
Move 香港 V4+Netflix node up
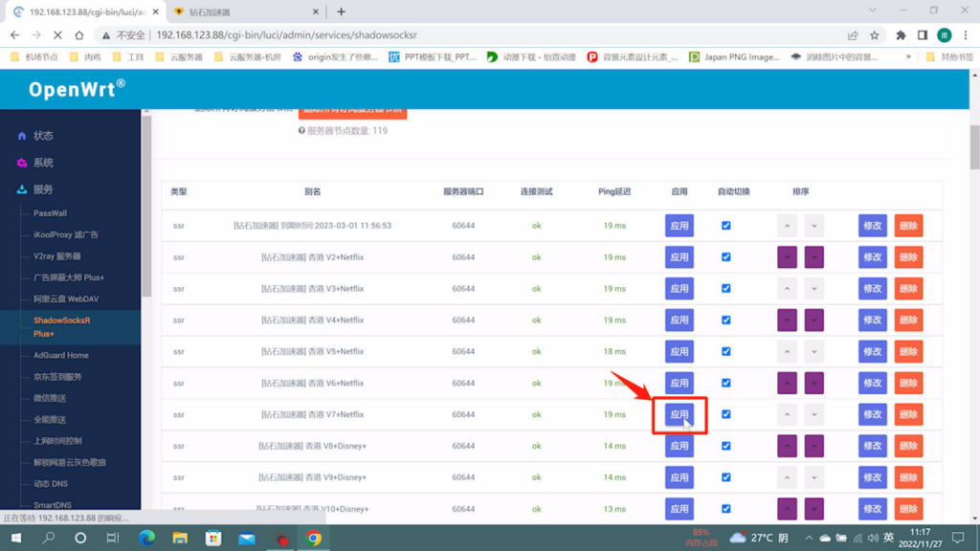pyautogui.click(x=787, y=320)
